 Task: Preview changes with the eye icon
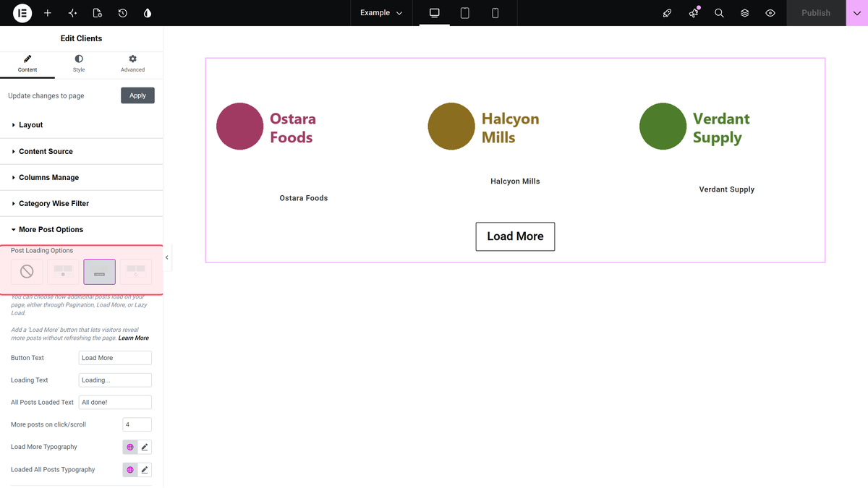click(x=770, y=13)
